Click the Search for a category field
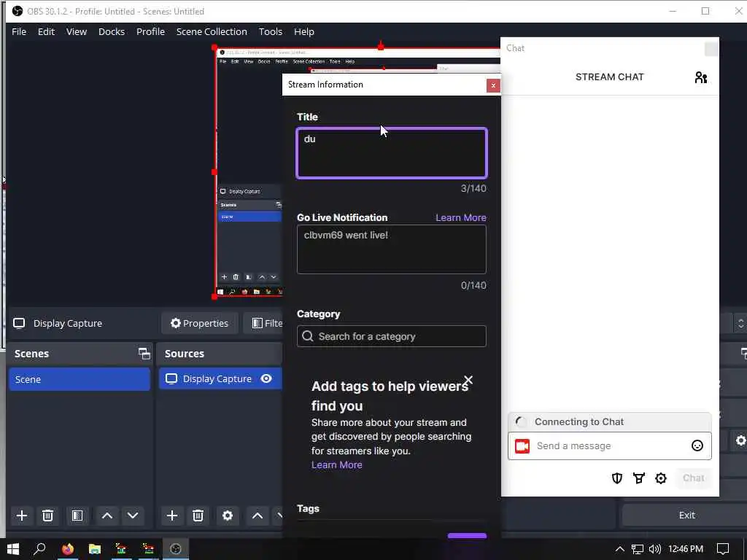This screenshot has width=747, height=560. tap(392, 336)
